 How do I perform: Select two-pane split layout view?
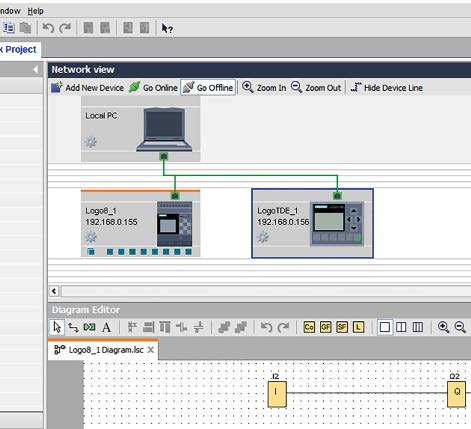click(x=401, y=327)
